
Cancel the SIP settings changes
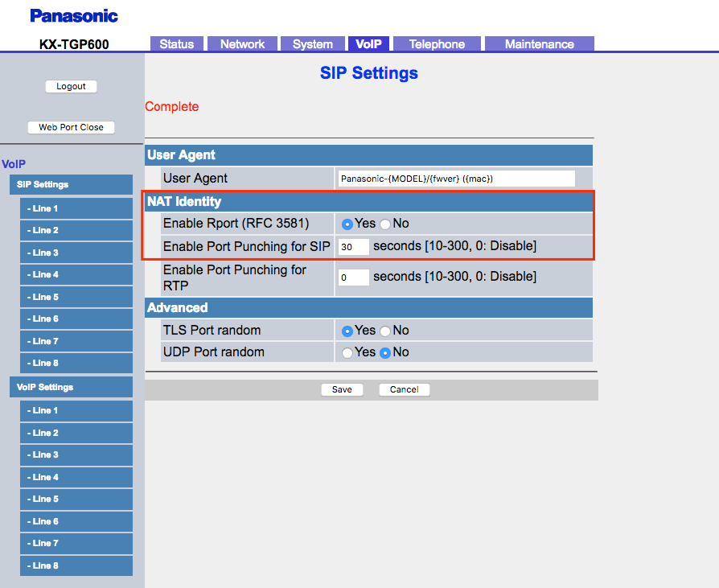click(404, 389)
